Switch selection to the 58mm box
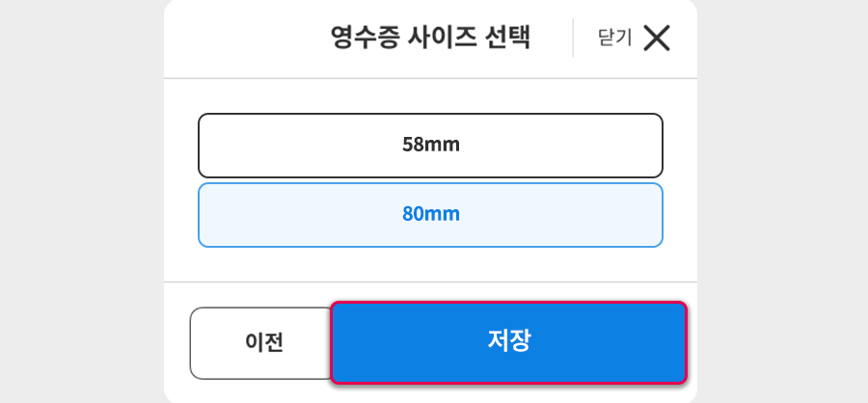Image resolution: width=868 pixels, height=403 pixels. pos(431,146)
